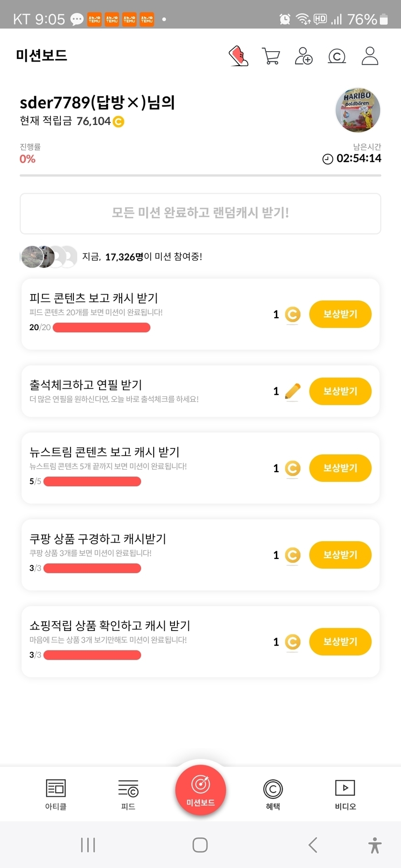Open the user profile icon
Viewport: 401px width, 868px height.
(370, 56)
